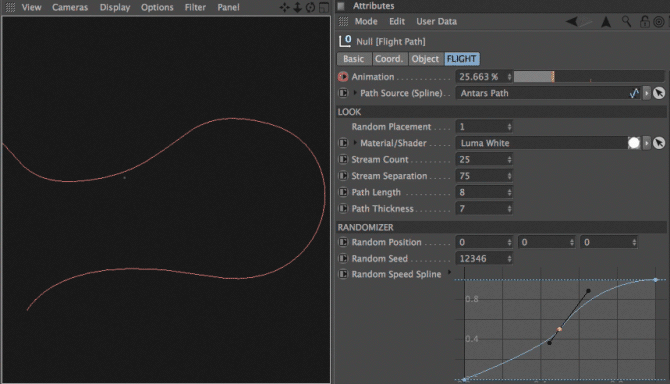Click the viewport menu grip icon
This screenshot has height=384, width=670.
[x=10, y=7]
